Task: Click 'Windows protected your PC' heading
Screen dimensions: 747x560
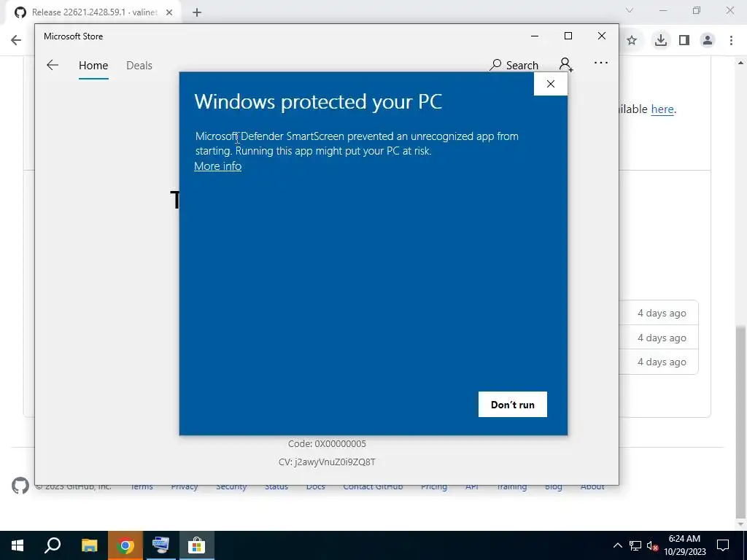Action: [x=318, y=101]
